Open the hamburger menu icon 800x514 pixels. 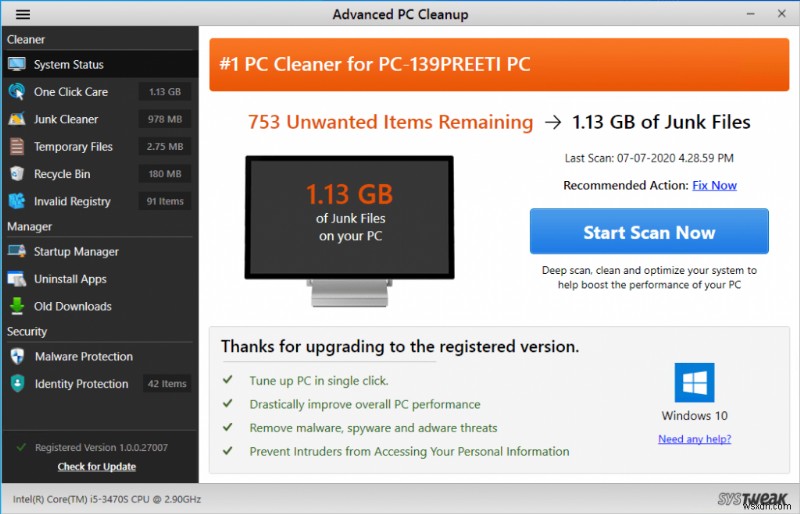coord(23,15)
